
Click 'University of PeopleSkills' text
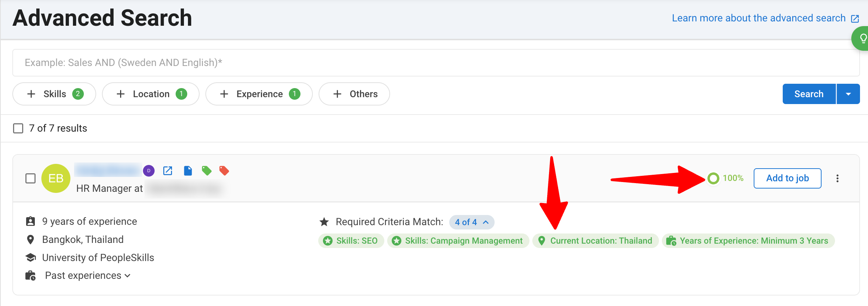click(x=98, y=258)
